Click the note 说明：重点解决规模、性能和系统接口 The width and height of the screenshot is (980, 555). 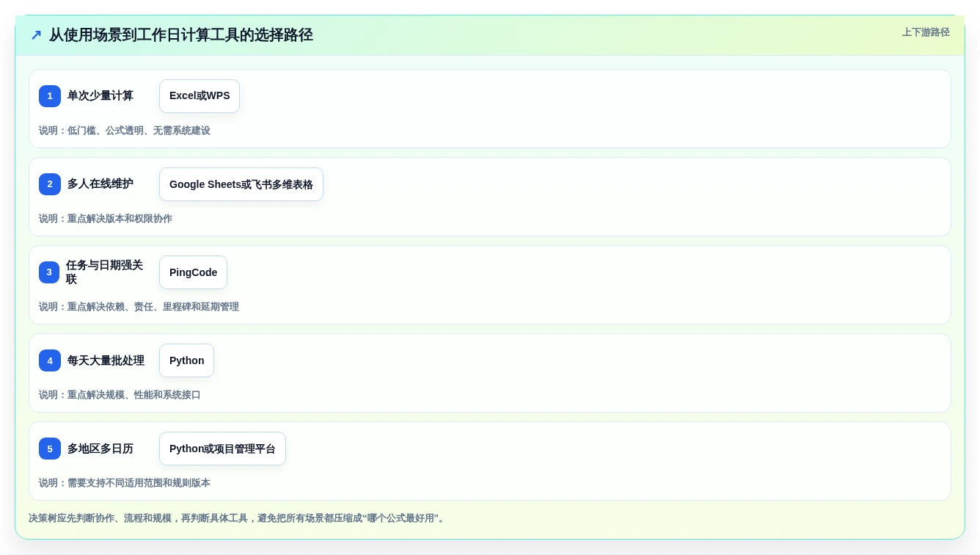(120, 395)
